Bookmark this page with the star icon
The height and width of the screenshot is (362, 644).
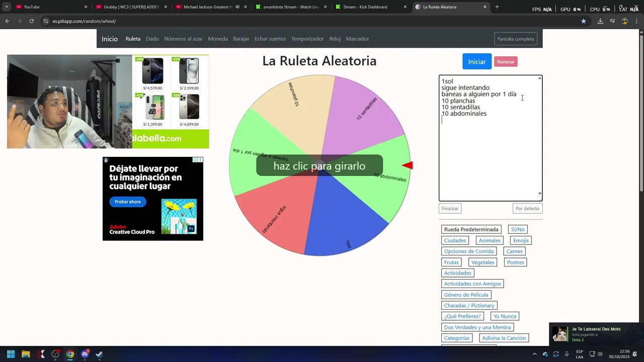pyautogui.click(x=584, y=21)
